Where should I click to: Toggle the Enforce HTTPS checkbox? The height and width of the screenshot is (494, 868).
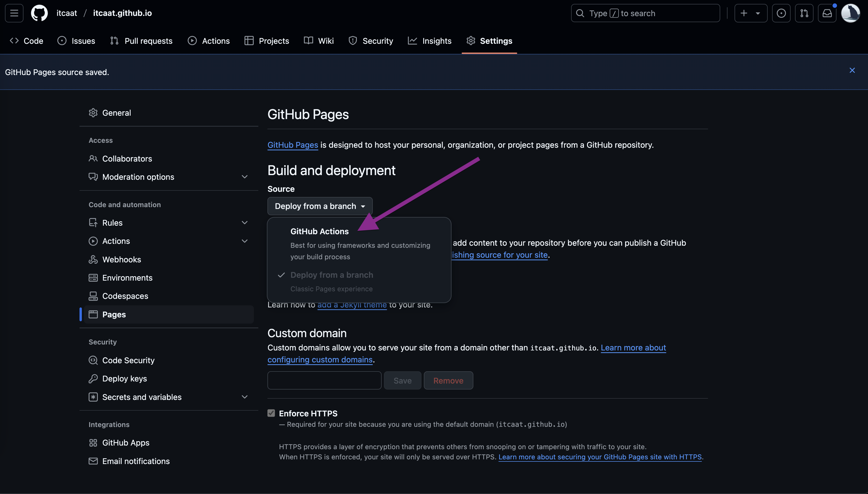[271, 413]
